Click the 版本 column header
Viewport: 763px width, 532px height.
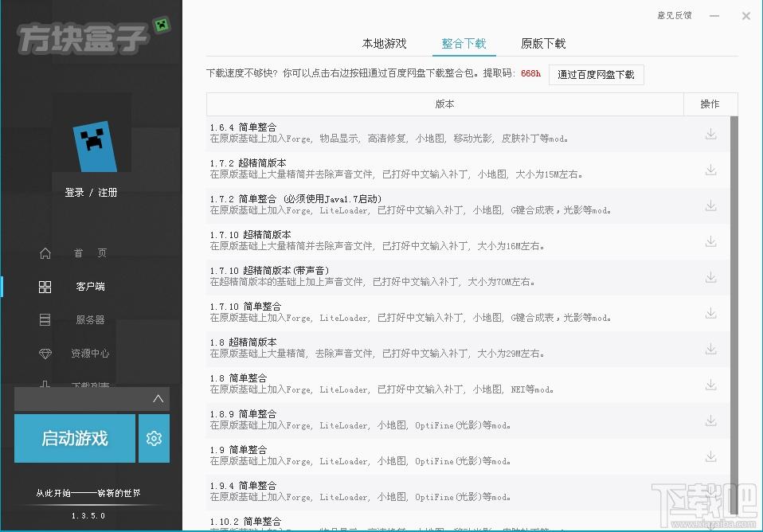point(444,104)
